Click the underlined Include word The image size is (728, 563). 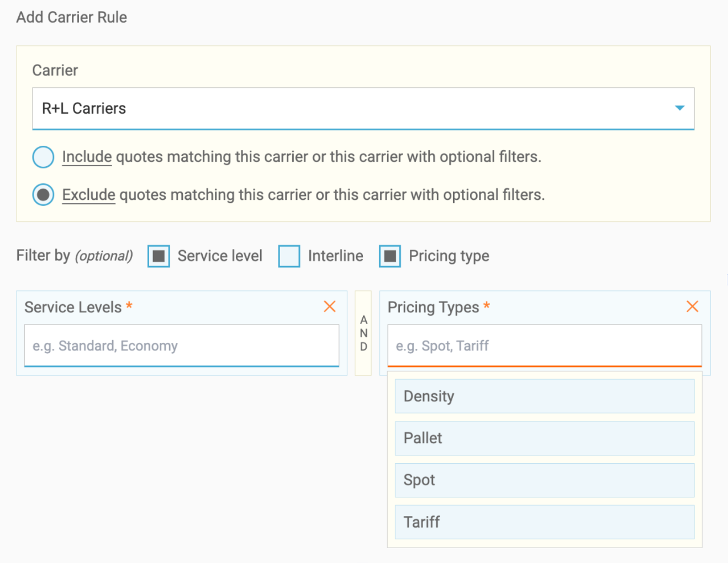point(87,157)
